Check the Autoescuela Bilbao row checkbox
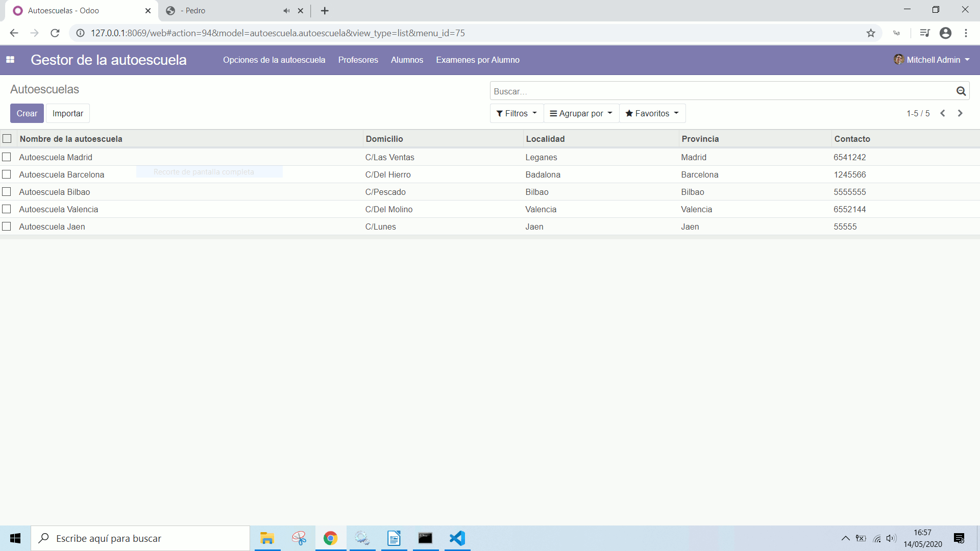 pos(7,192)
